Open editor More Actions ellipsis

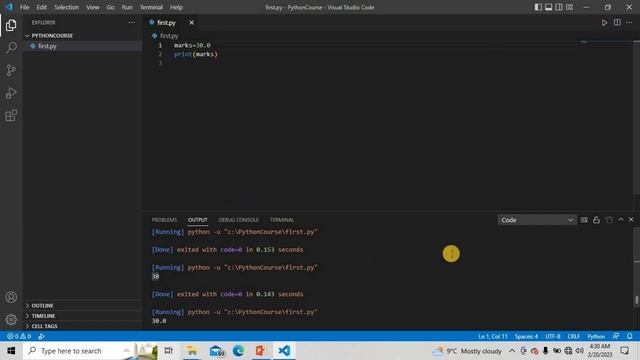coord(629,23)
